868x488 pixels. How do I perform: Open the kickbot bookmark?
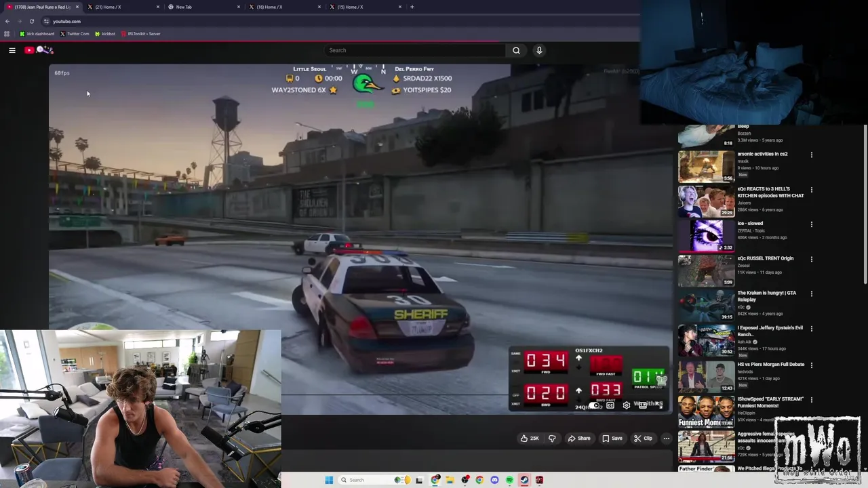(105, 34)
